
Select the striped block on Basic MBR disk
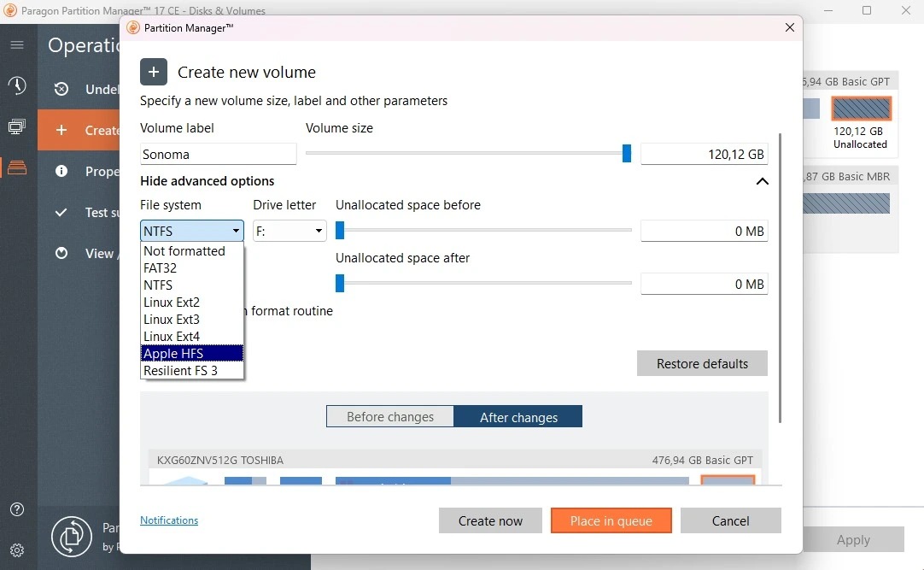coord(846,203)
